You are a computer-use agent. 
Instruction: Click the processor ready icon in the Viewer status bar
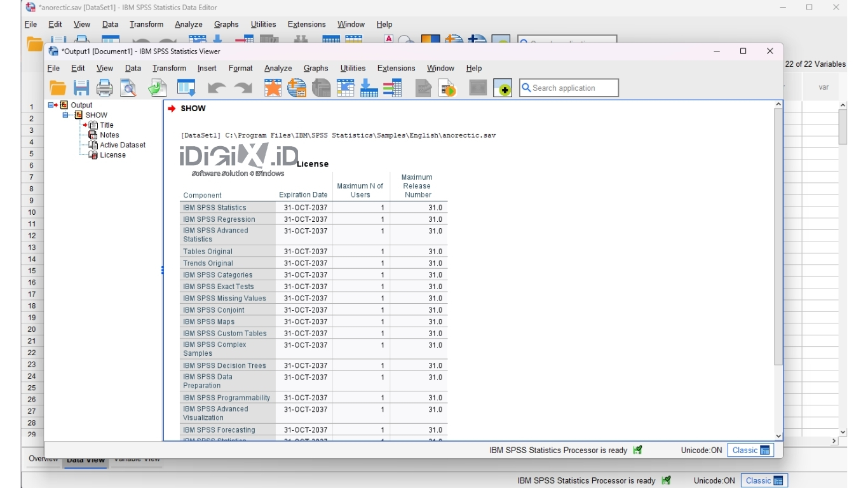point(637,450)
